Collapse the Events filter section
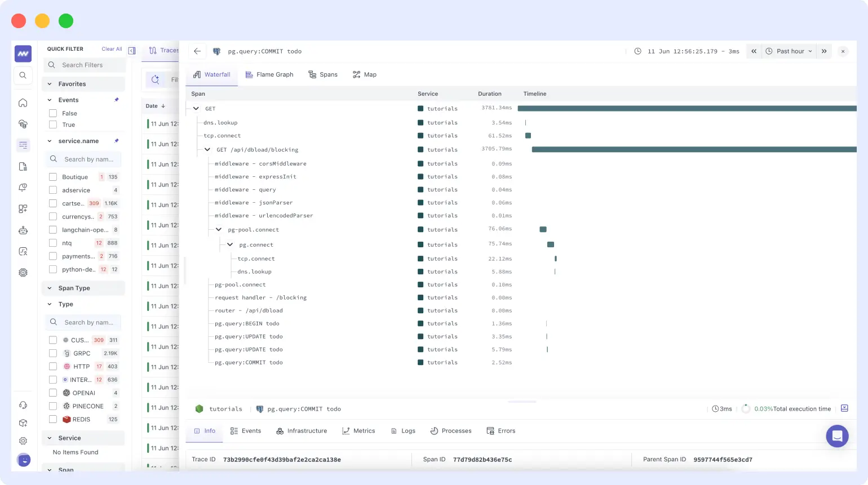 click(50, 100)
